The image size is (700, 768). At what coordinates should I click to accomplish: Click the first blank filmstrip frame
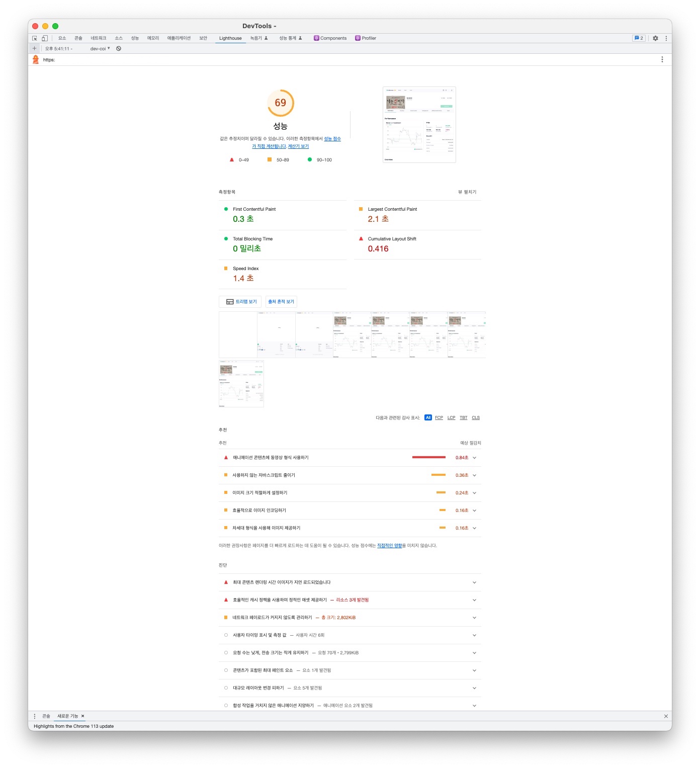(x=238, y=335)
